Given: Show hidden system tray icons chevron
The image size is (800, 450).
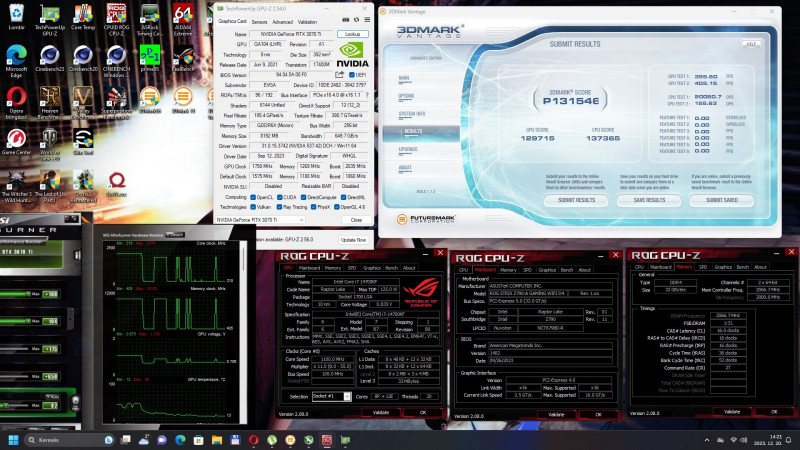Looking at the screenshot, I should (x=707, y=440).
